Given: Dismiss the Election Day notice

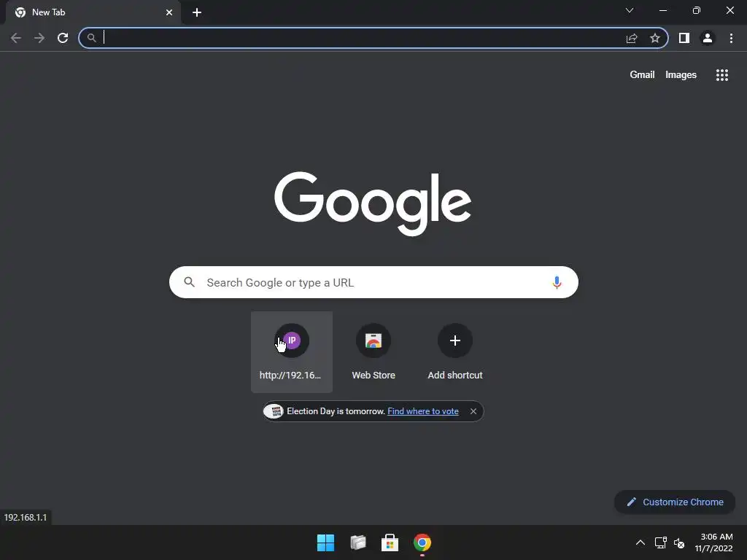Looking at the screenshot, I should tap(473, 411).
